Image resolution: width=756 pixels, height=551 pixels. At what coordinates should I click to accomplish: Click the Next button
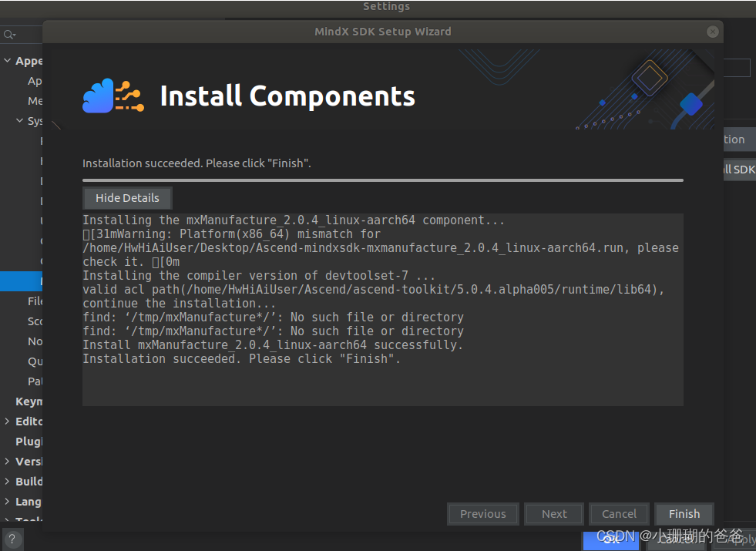click(x=554, y=514)
